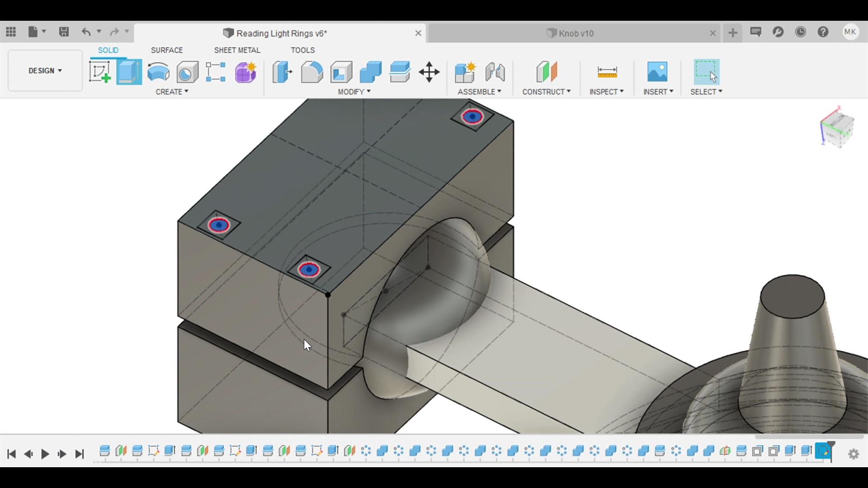This screenshot has height=488, width=868.
Task: Click the Save button
Action: (64, 32)
